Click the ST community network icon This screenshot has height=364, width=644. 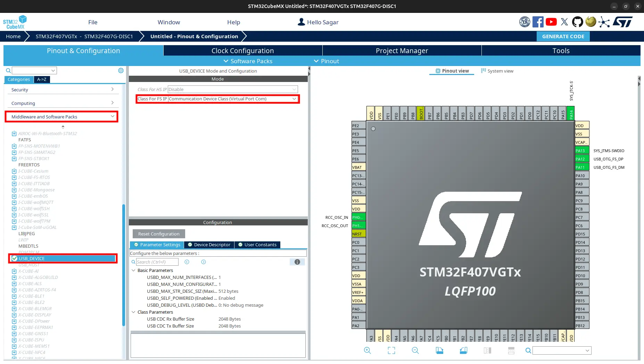point(604,22)
